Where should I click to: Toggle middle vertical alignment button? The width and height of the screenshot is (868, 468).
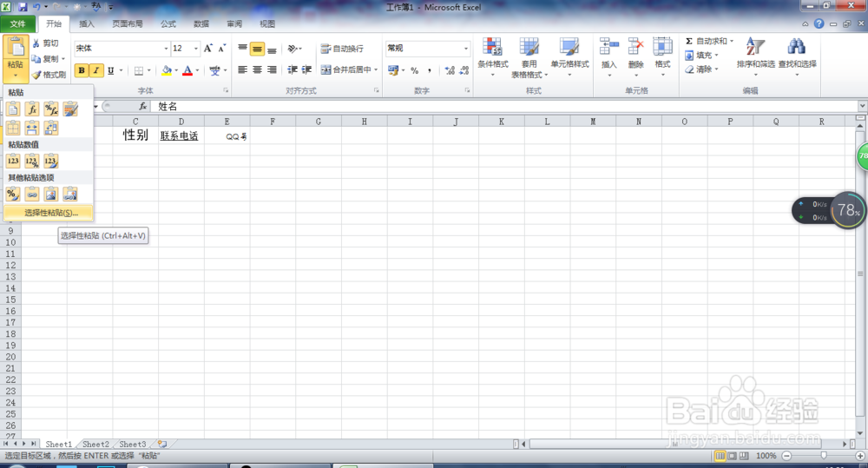coord(257,49)
